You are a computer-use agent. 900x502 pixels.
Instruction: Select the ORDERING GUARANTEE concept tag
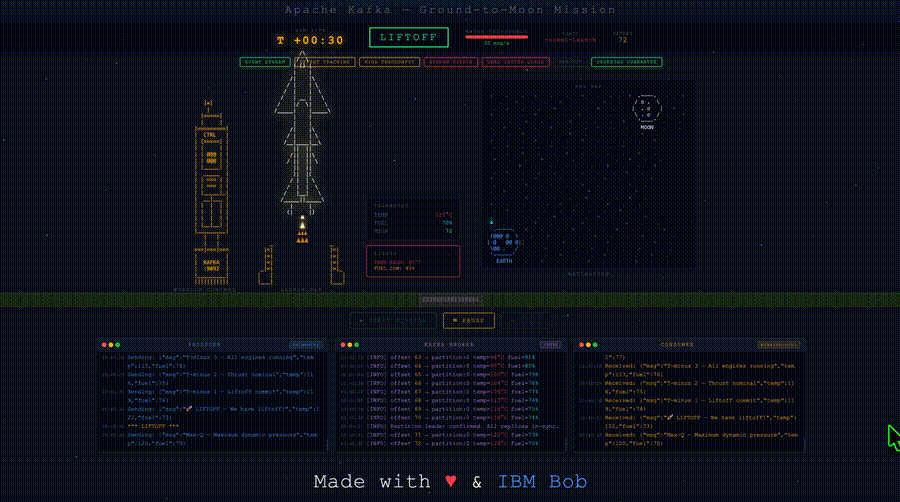tap(627, 62)
